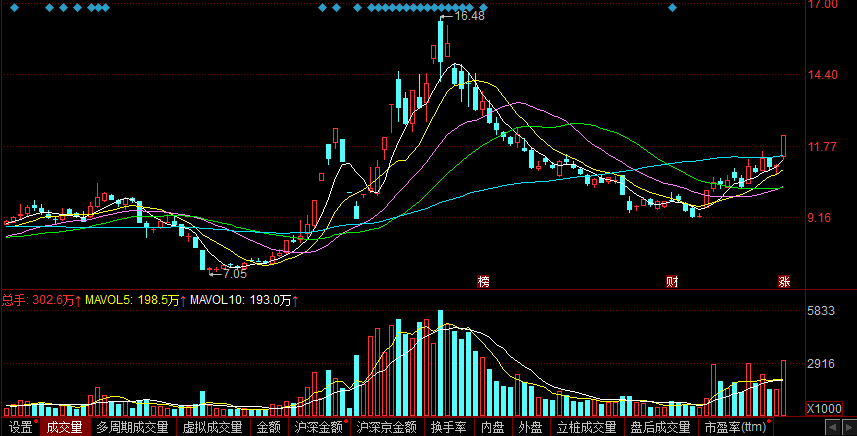
Task: Click the 财 marker icon on the chart
Action: [672, 282]
